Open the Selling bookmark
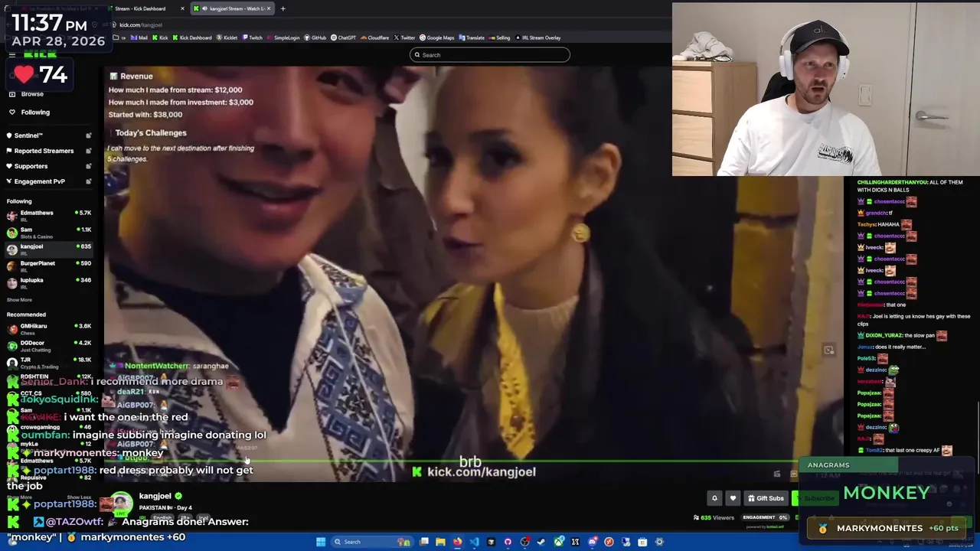This screenshot has height=551, width=980. (x=499, y=37)
